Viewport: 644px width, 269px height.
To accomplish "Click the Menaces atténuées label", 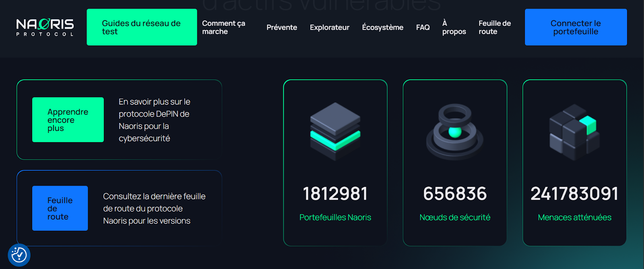I will tap(574, 217).
